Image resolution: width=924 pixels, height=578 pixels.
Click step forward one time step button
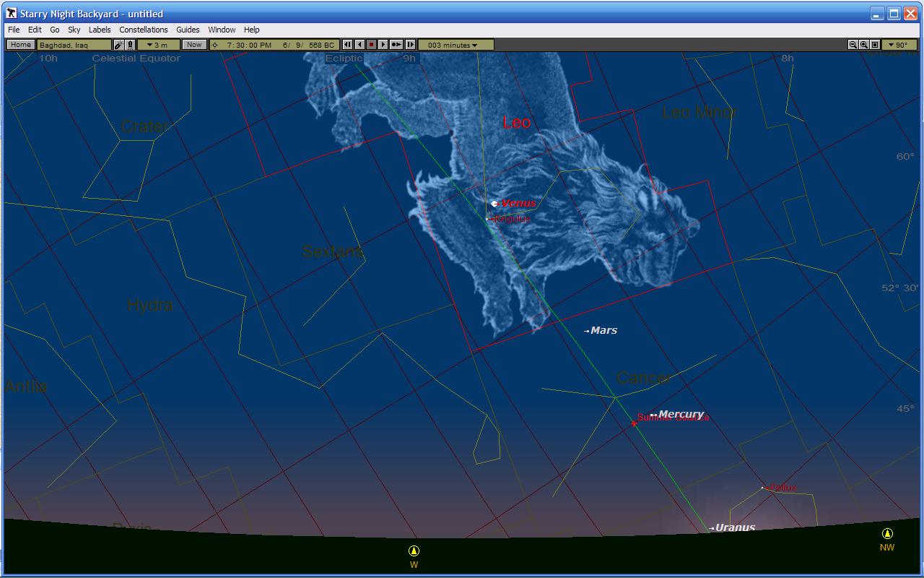coord(410,45)
